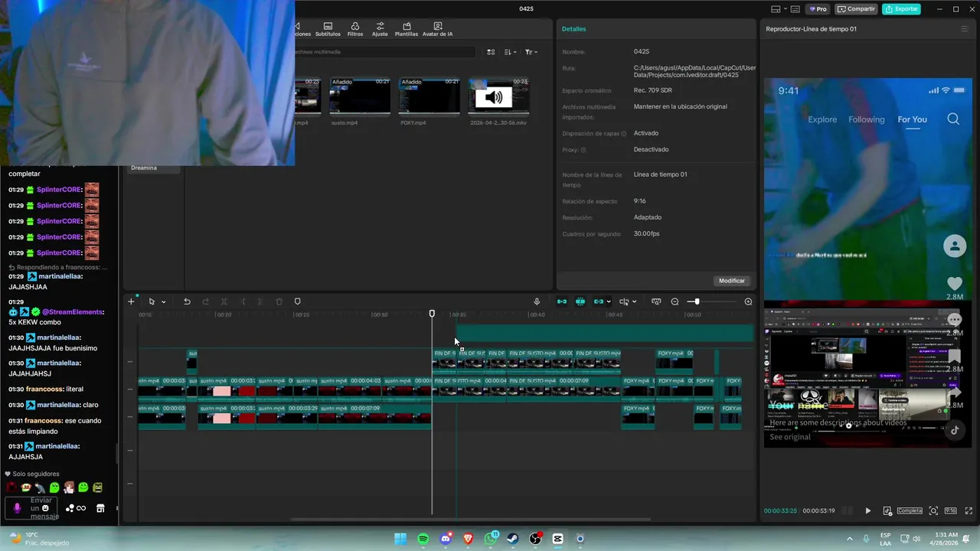Open Discord from the taskbar

tap(446, 539)
